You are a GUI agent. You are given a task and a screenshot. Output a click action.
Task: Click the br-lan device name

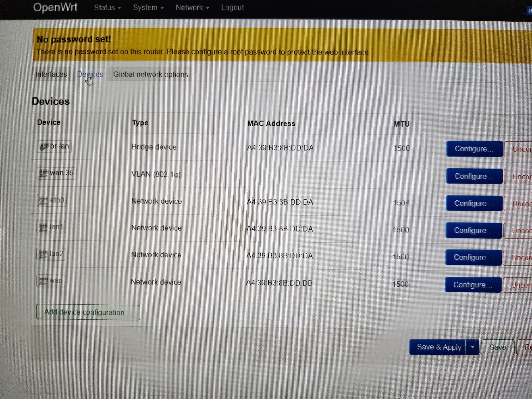(x=59, y=146)
